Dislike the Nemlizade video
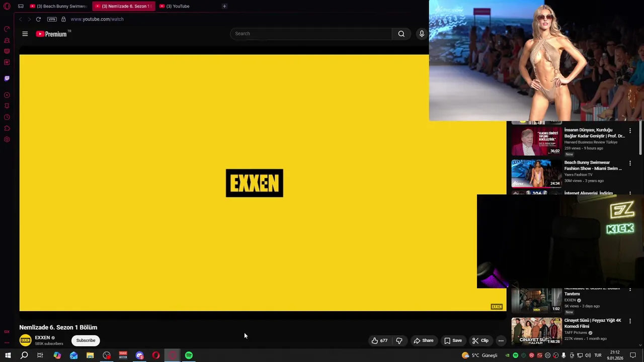The width and height of the screenshot is (644, 362). click(x=399, y=340)
